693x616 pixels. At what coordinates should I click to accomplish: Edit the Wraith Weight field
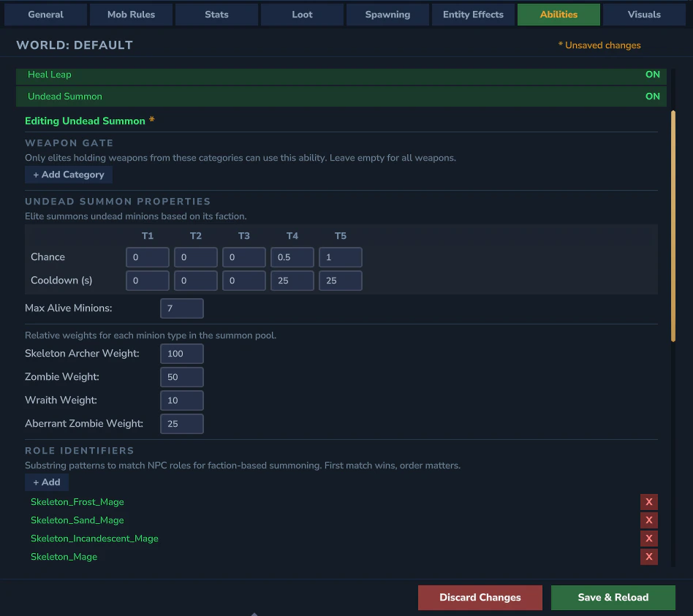point(181,400)
